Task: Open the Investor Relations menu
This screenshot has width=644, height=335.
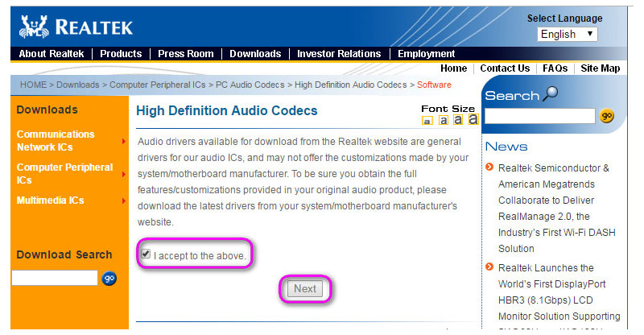Action: (338, 54)
